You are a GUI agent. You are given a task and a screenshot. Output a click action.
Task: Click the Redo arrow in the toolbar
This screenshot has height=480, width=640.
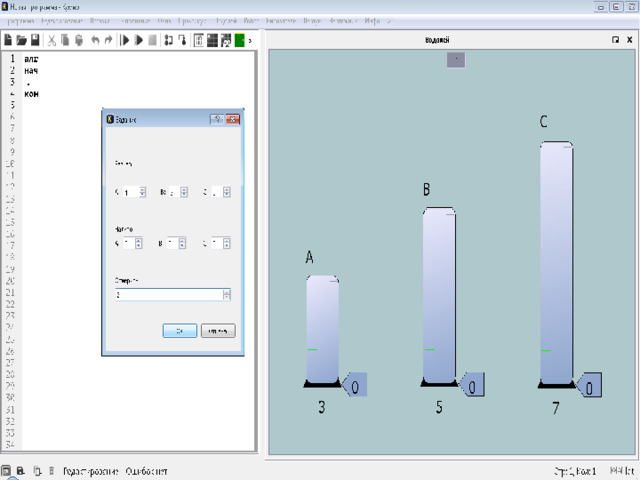tap(108, 40)
